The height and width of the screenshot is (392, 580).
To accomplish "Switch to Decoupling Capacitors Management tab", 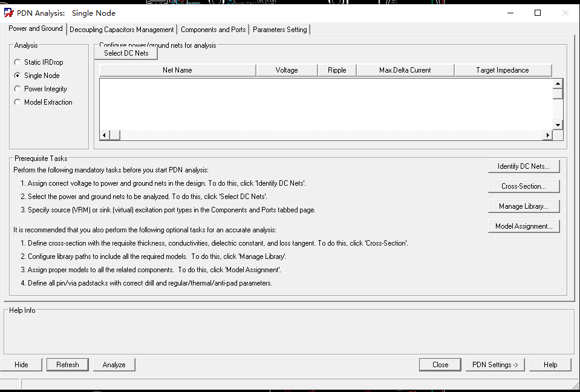I will (122, 28).
